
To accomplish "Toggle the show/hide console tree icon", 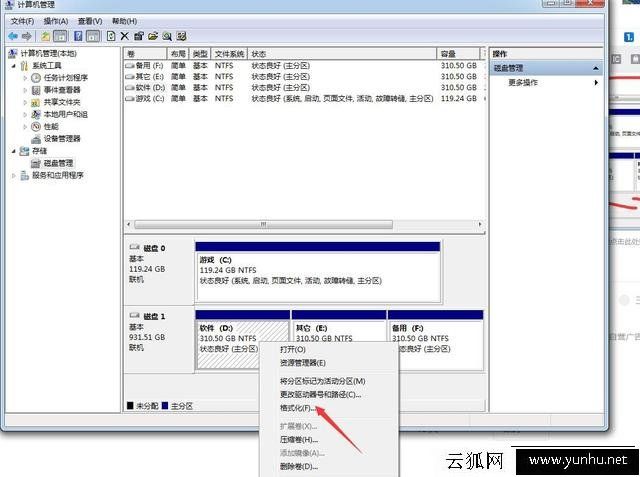I will 60,36.
